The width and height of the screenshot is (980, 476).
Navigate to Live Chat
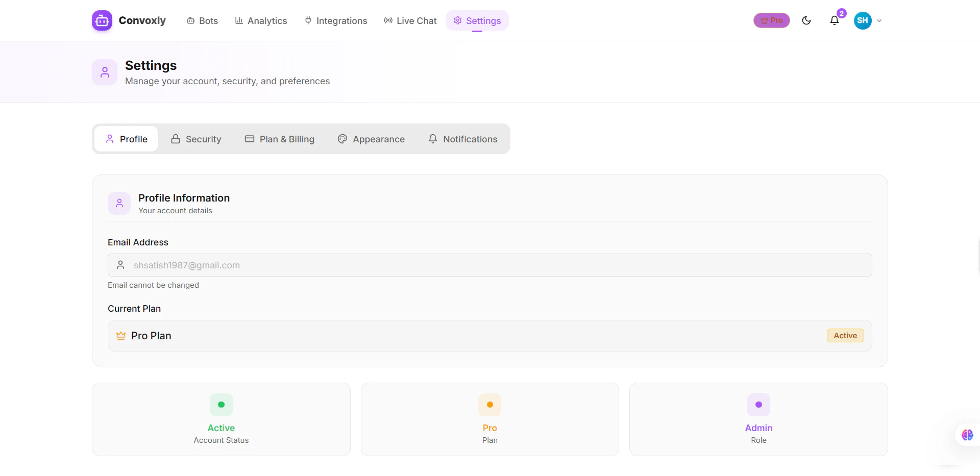tap(410, 21)
